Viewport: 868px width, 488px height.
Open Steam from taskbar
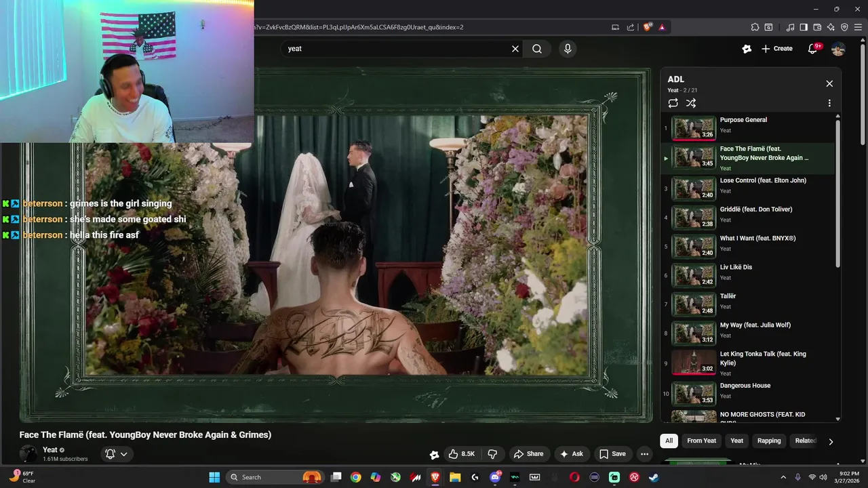click(x=654, y=477)
